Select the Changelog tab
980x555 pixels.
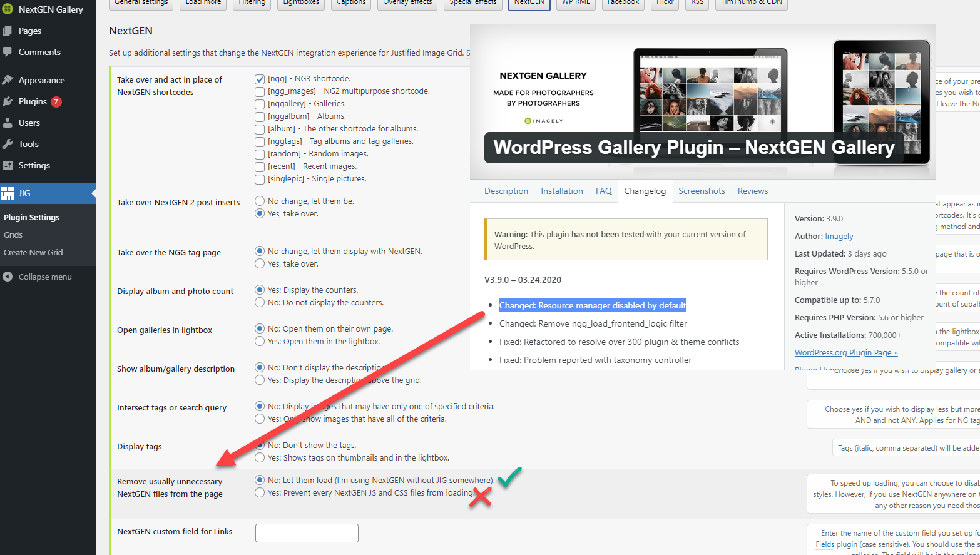click(x=645, y=191)
